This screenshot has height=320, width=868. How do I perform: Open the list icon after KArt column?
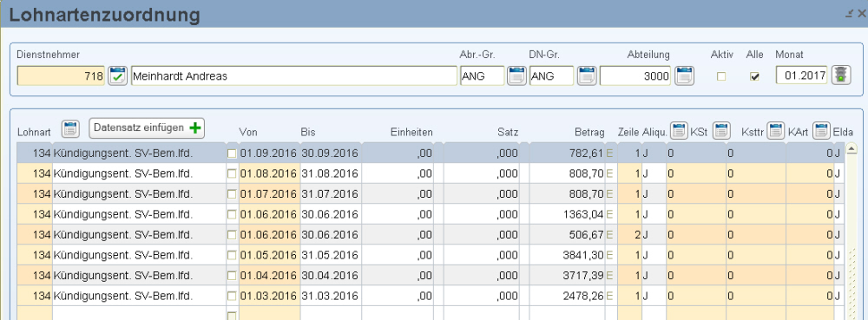point(821,131)
